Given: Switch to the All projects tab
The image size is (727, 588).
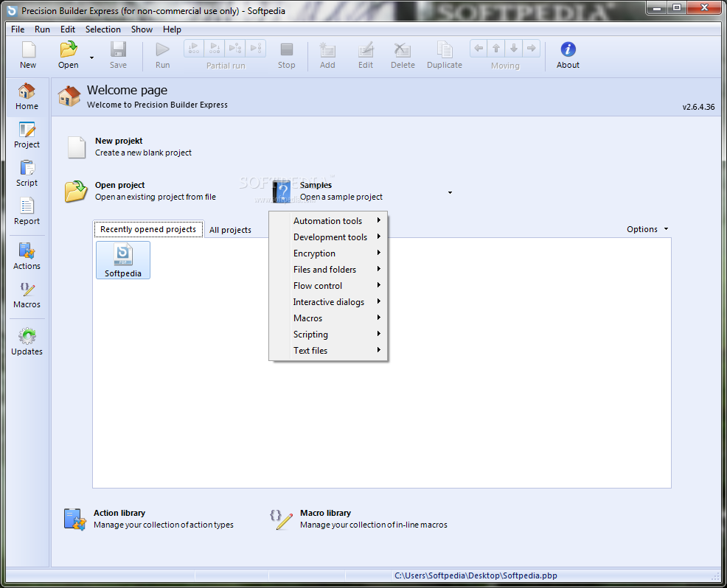Looking at the screenshot, I should click(x=230, y=230).
